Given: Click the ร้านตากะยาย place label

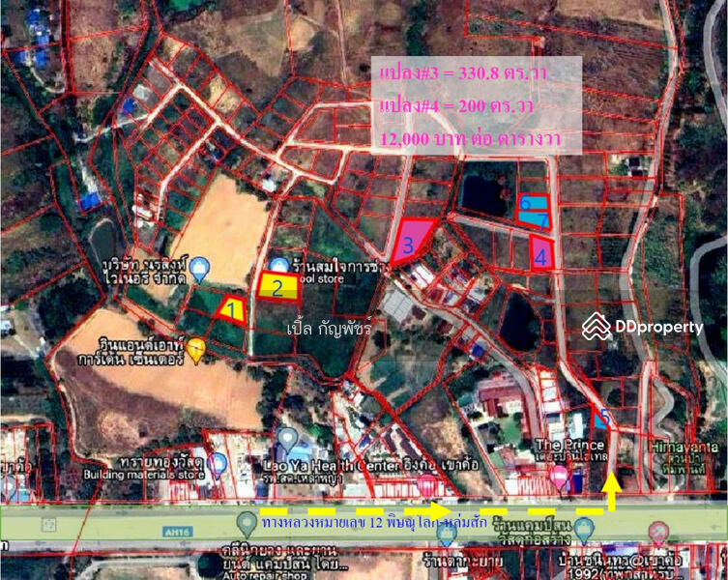Looking at the screenshot, I should tap(463, 562).
